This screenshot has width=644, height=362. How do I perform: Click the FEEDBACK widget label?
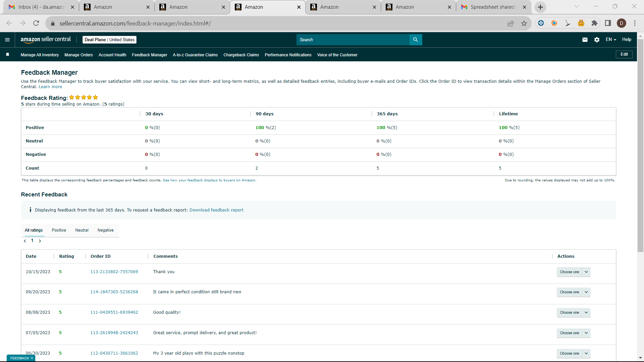pyautogui.click(x=20, y=358)
